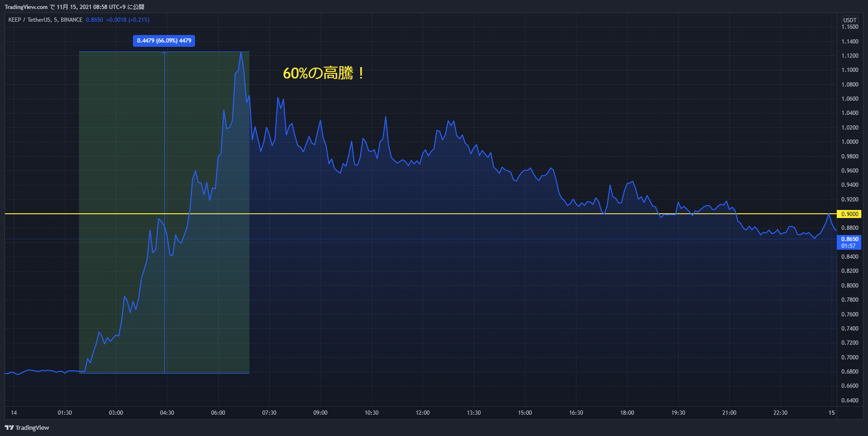
Task: Click the countdown timer 01:57
Action: [x=849, y=246]
